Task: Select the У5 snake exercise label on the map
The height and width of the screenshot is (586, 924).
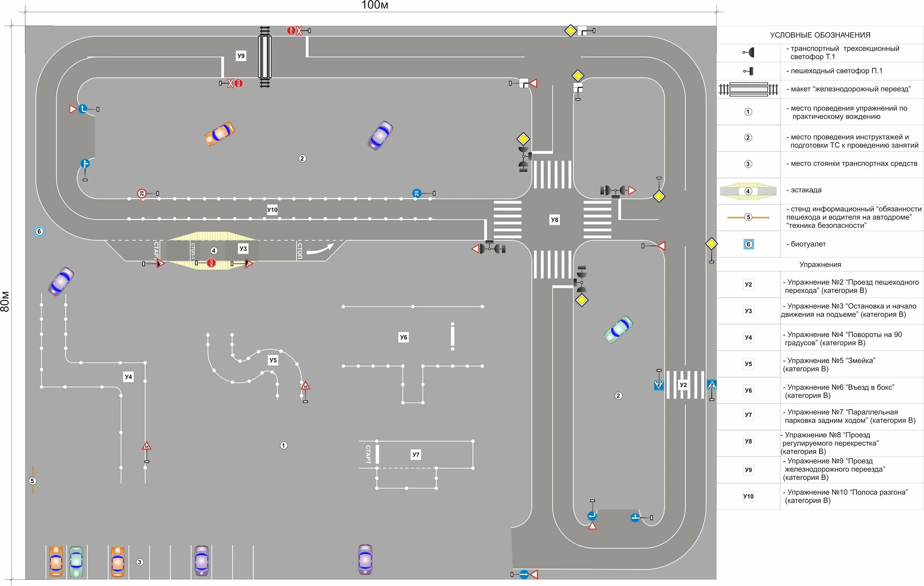Action: tap(273, 360)
